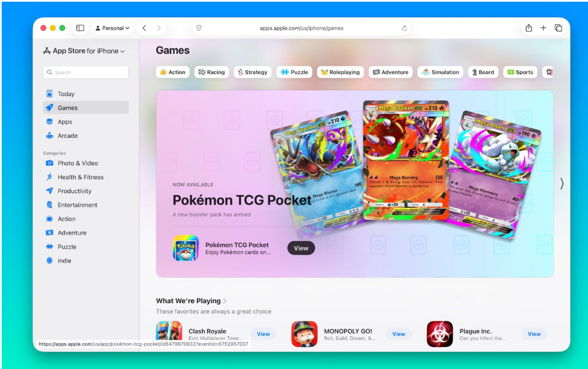Click the Pokémon TCG Pocket app icon
Viewport: 588px width, 369px height.
pos(186,248)
